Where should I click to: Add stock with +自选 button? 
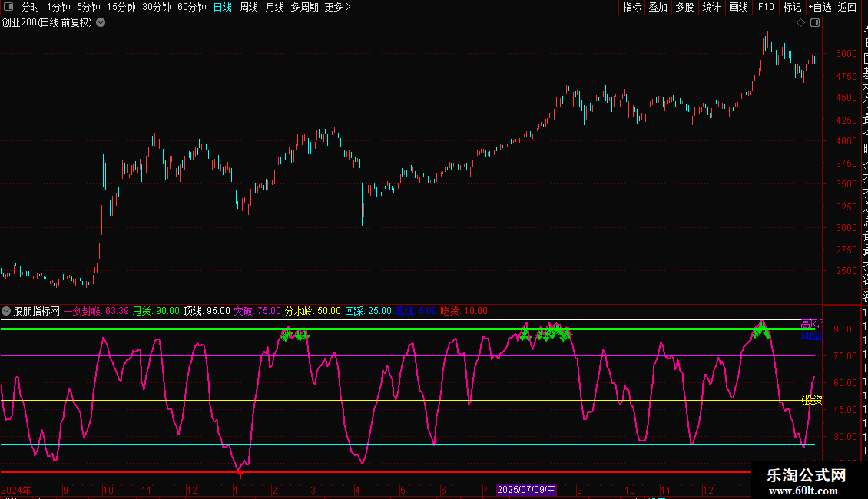point(820,7)
